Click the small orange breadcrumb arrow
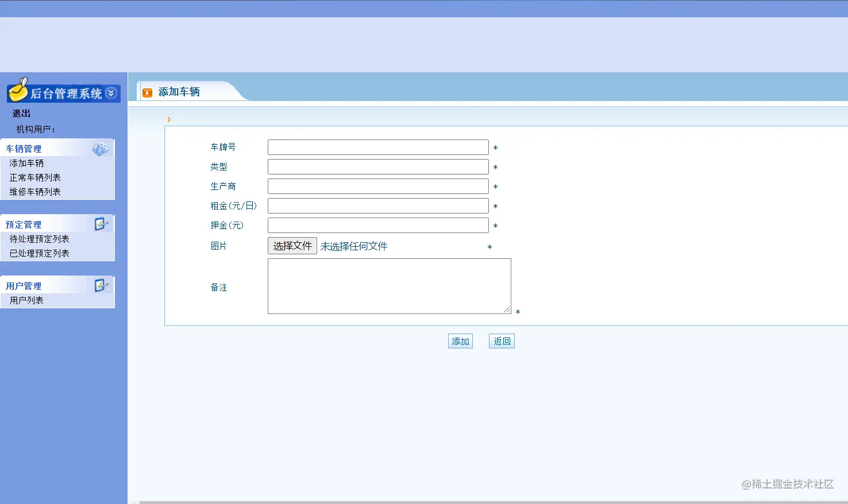 [x=168, y=119]
